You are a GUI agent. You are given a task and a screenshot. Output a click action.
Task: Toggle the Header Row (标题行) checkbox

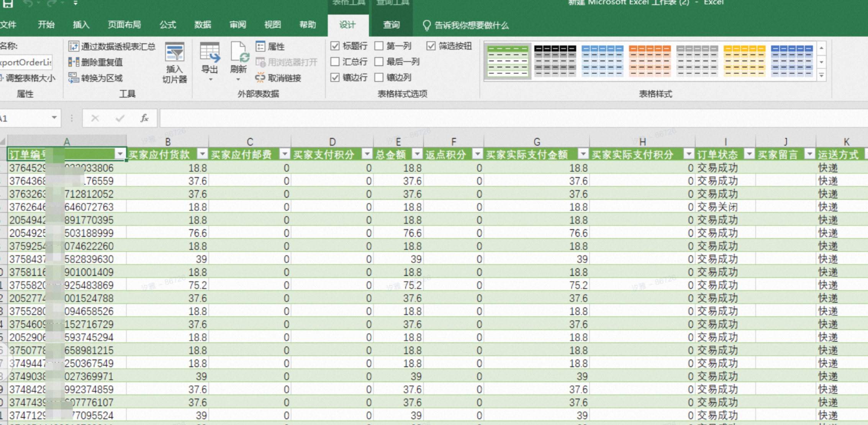point(335,46)
